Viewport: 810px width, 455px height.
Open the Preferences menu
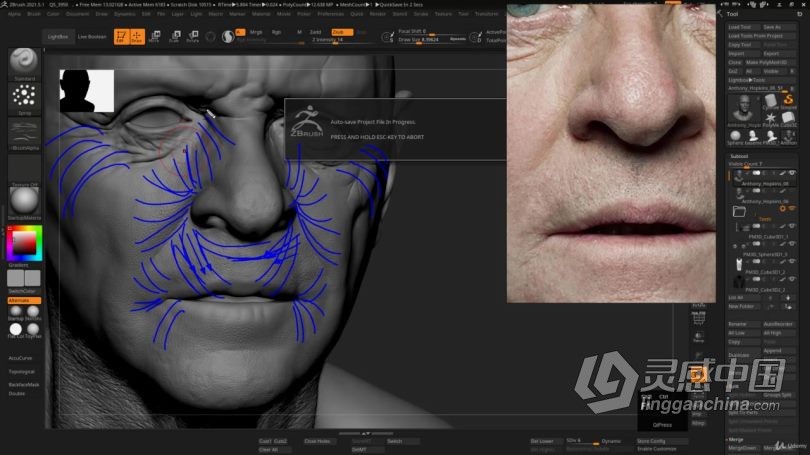click(331, 14)
